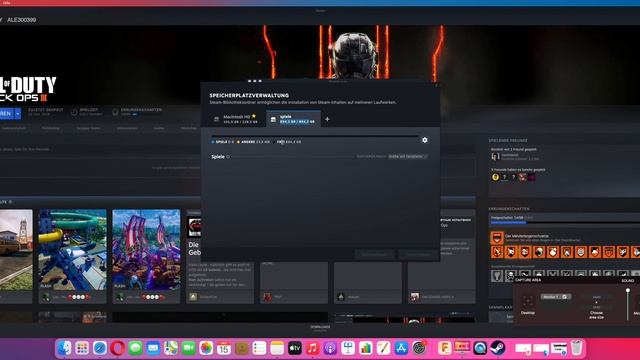The height and width of the screenshot is (360, 640).
Task: Open Photos from the Dock
Action: point(206,348)
